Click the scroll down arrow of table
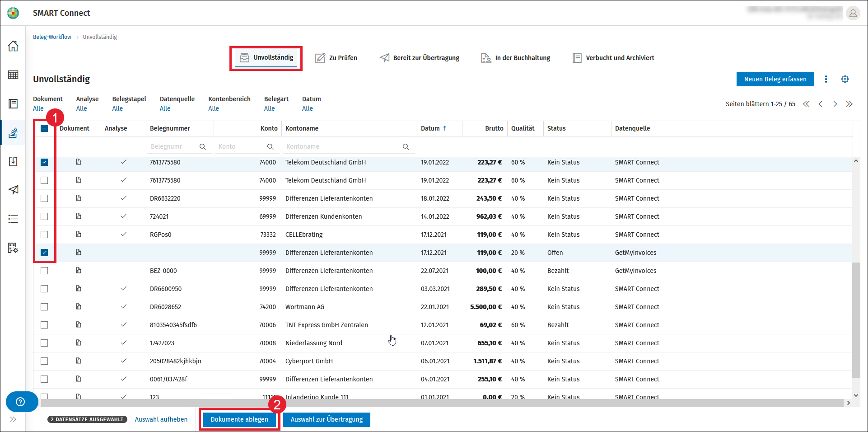The image size is (868, 432). coord(856,395)
